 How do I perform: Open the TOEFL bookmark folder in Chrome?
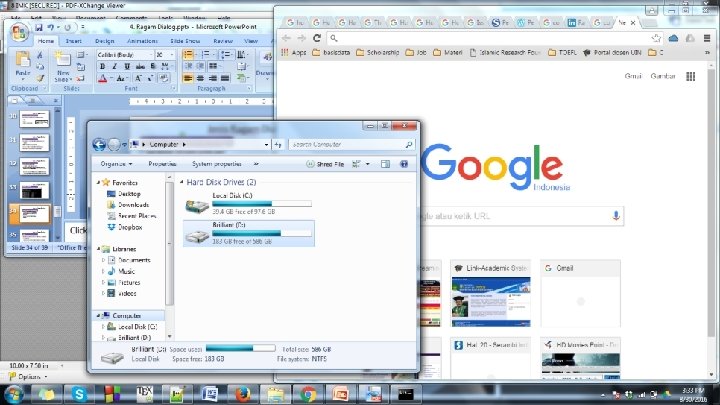coord(562,52)
